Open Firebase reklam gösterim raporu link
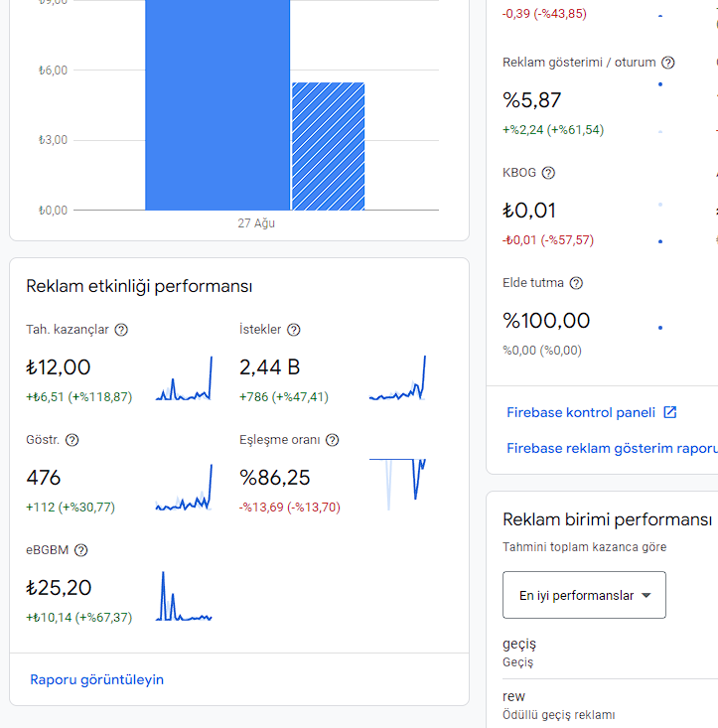This screenshot has width=718, height=728. 612,448
